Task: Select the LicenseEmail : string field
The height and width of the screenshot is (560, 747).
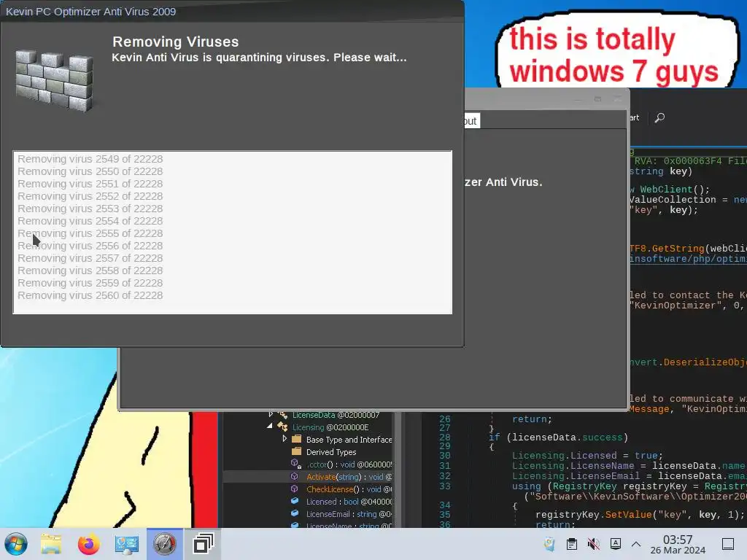Action: tap(349, 514)
